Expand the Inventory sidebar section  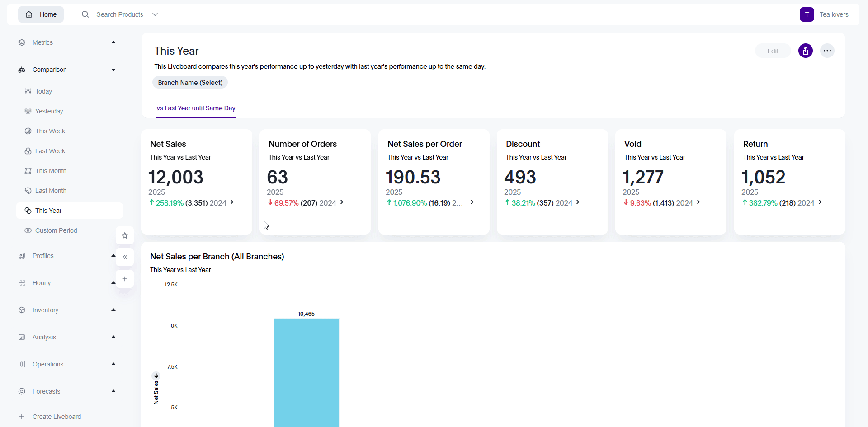113,310
